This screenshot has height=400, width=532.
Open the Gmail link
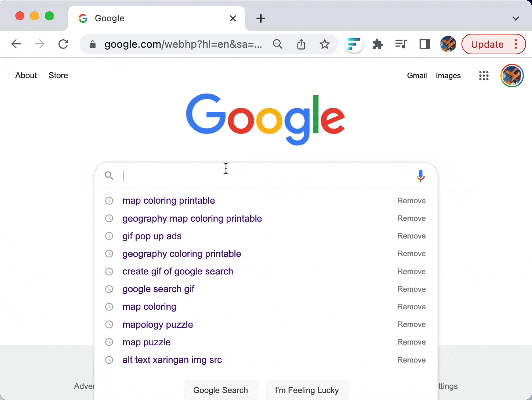(x=417, y=76)
